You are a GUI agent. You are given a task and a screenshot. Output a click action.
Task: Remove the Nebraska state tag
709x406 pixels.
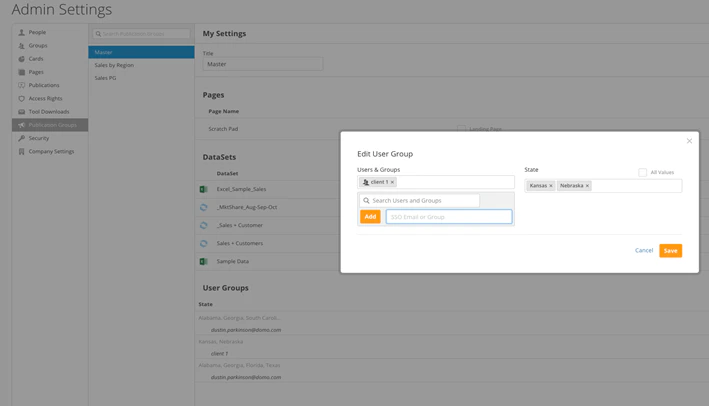(x=587, y=186)
